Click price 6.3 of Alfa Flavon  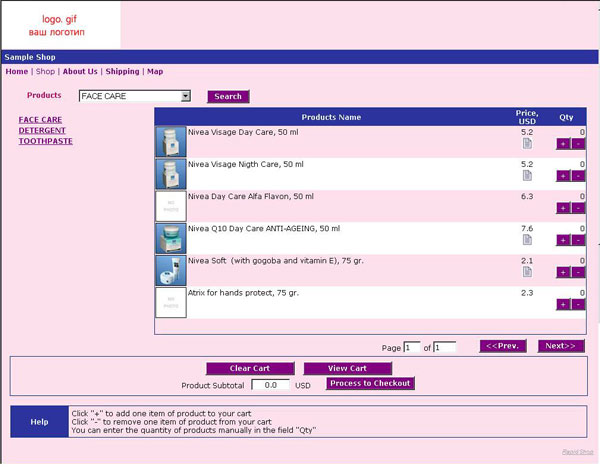(527, 197)
